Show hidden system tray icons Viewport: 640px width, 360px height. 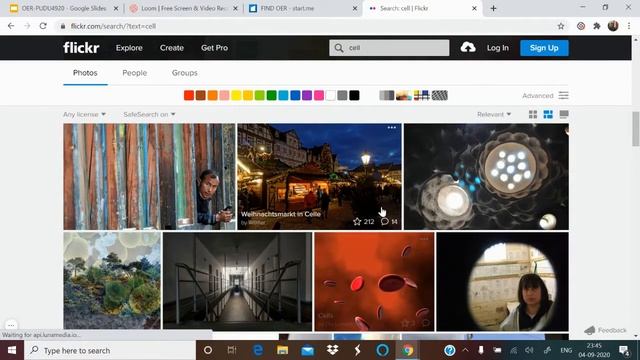[465, 350]
